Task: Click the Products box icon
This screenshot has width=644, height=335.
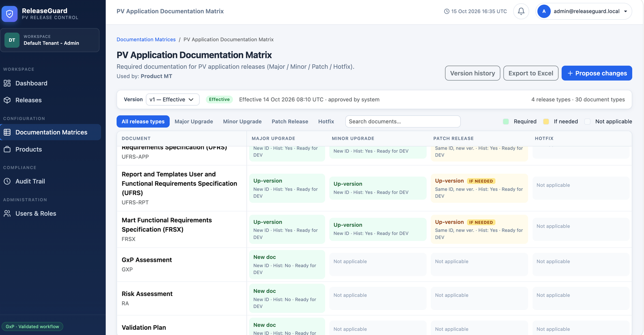Action: point(7,149)
